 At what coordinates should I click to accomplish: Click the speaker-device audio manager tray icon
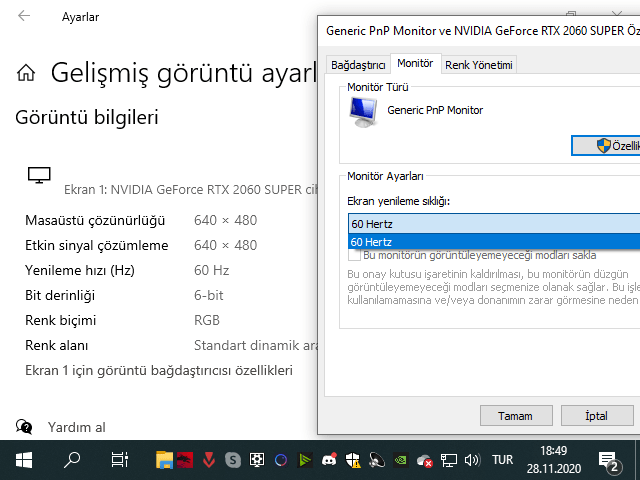(377, 460)
